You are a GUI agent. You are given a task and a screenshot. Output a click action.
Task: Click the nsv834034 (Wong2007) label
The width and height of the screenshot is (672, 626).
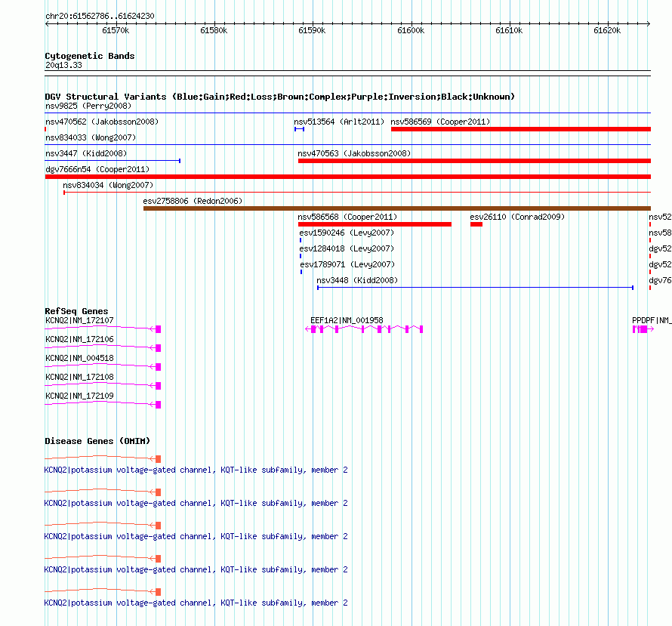(108, 185)
